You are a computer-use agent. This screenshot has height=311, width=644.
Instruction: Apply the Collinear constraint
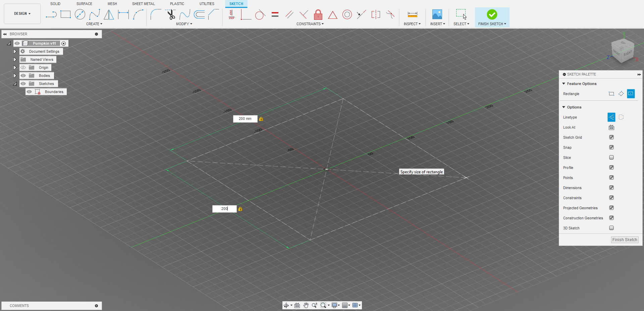[x=361, y=14]
